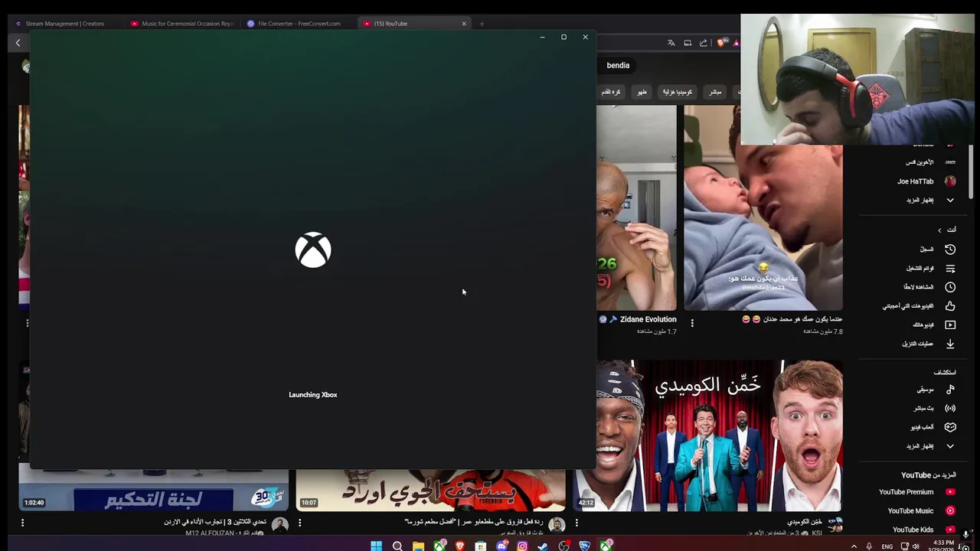Image resolution: width=980 pixels, height=551 pixels.
Task: Open three-dot menu of the 42:12 comedian video
Action: [x=577, y=523]
